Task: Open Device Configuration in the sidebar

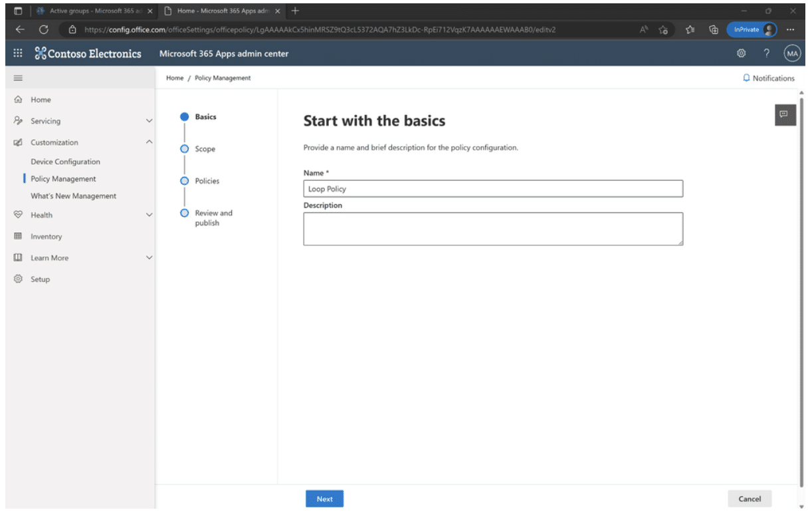Action: point(65,162)
